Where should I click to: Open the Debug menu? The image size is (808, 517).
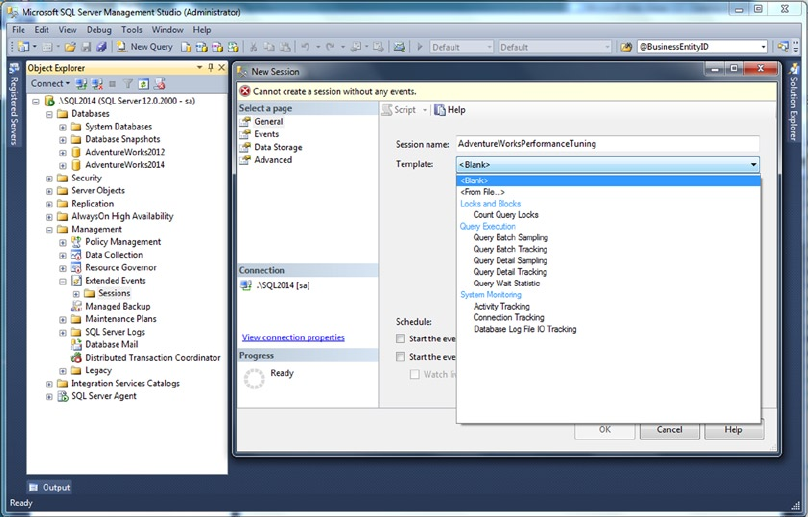pyautogui.click(x=99, y=30)
